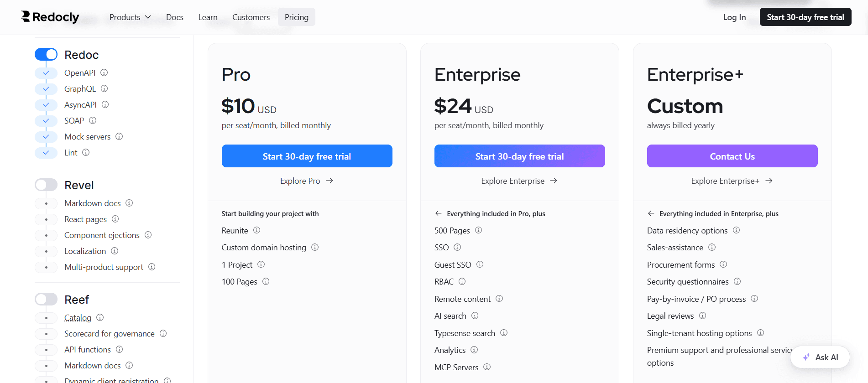This screenshot has width=868, height=383.
Task: Click info icon beside Data residency options
Action: (737, 230)
